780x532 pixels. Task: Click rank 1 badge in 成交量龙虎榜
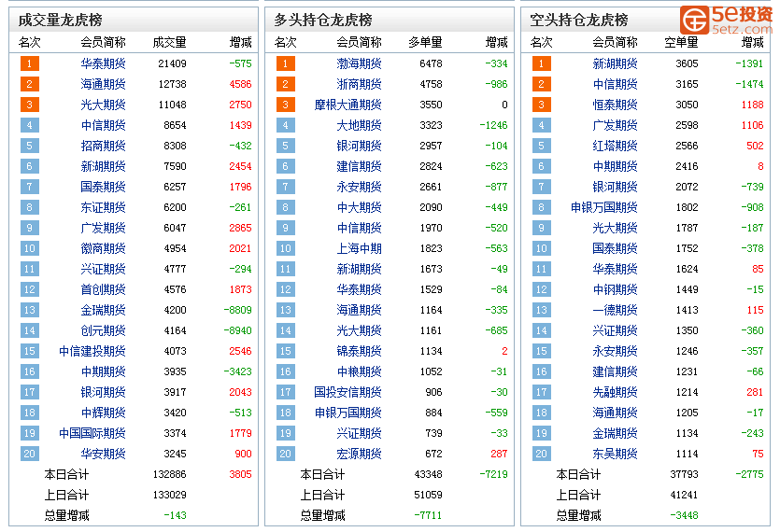tap(29, 63)
